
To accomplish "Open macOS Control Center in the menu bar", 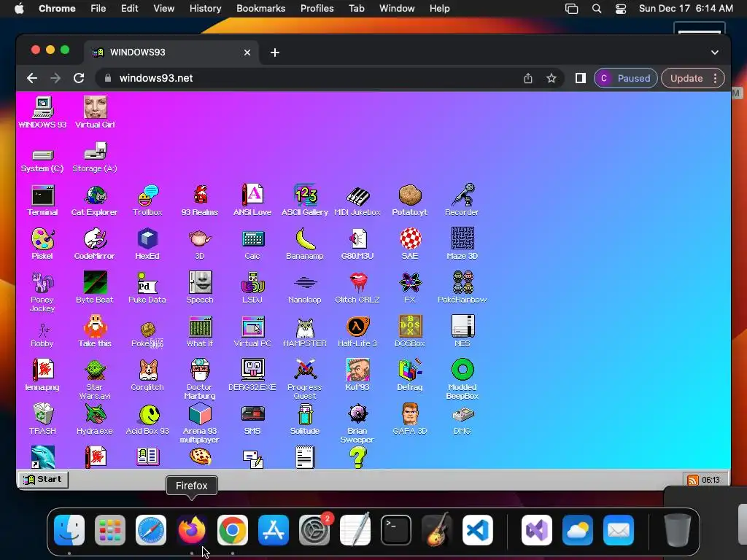I will tap(621, 8).
